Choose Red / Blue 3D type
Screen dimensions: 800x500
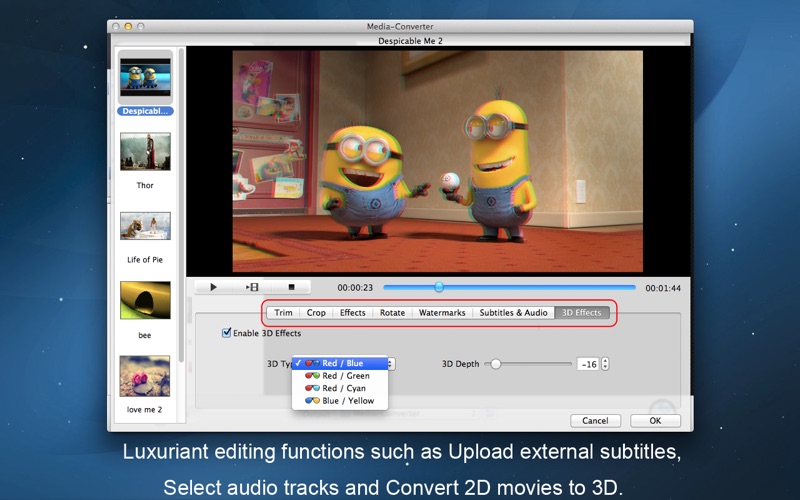340,363
